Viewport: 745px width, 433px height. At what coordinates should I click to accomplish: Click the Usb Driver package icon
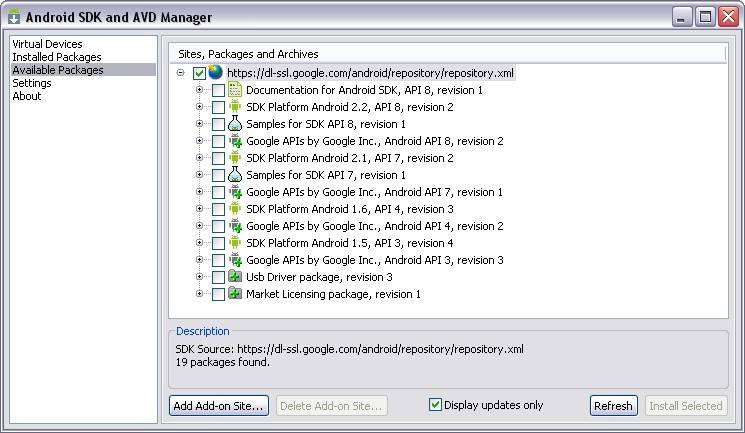click(x=235, y=276)
